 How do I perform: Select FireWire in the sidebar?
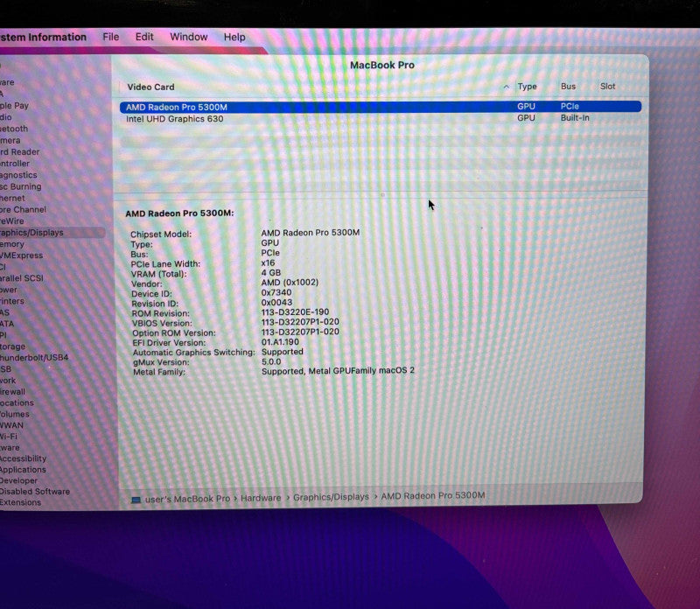(12, 221)
